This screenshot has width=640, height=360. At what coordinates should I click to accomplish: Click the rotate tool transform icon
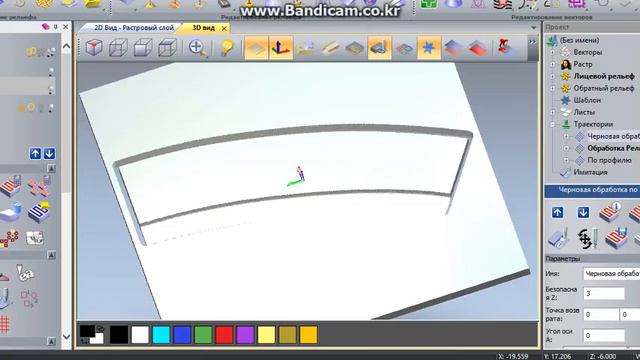pos(587,238)
